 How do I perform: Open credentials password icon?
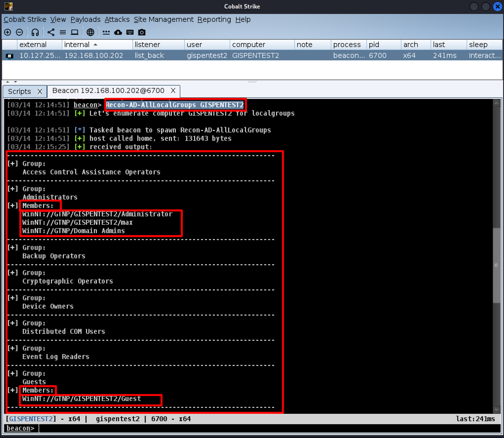click(106, 32)
